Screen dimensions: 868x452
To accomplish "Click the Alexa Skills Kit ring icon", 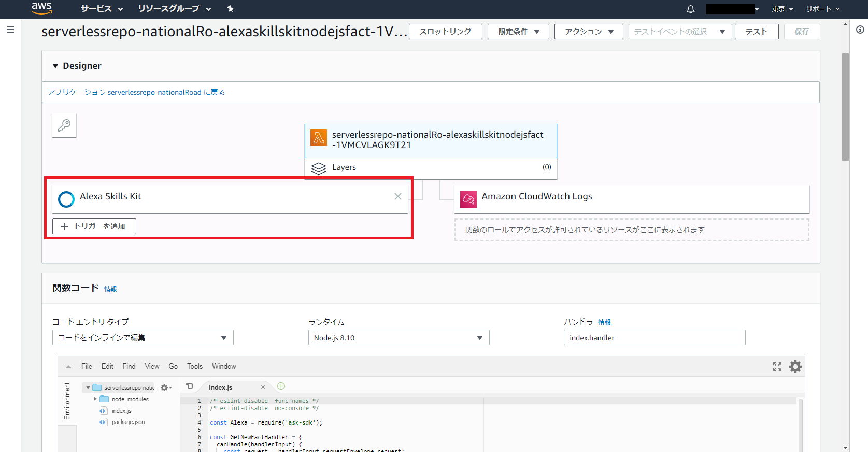I will pyautogui.click(x=66, y=199).
